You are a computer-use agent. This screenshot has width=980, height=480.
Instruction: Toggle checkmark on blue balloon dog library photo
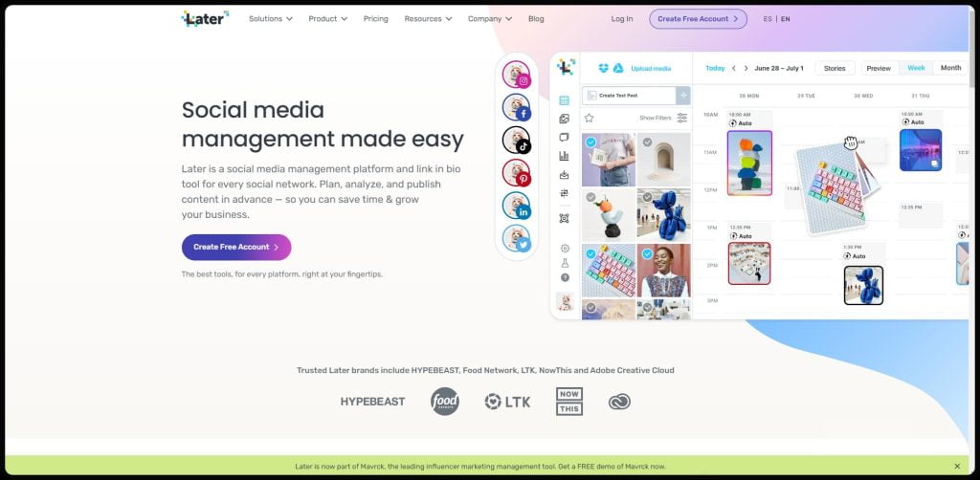pyautogui.click(x=648, y=197)
